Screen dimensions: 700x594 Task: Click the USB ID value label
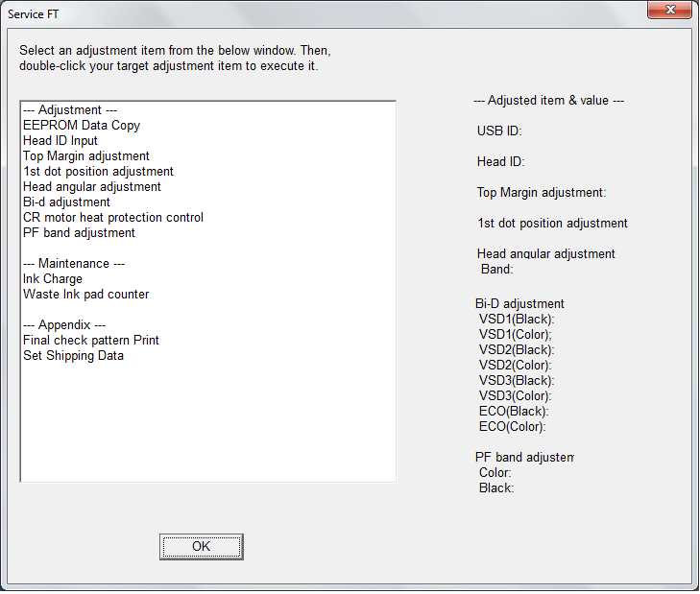tap(499, 131)
